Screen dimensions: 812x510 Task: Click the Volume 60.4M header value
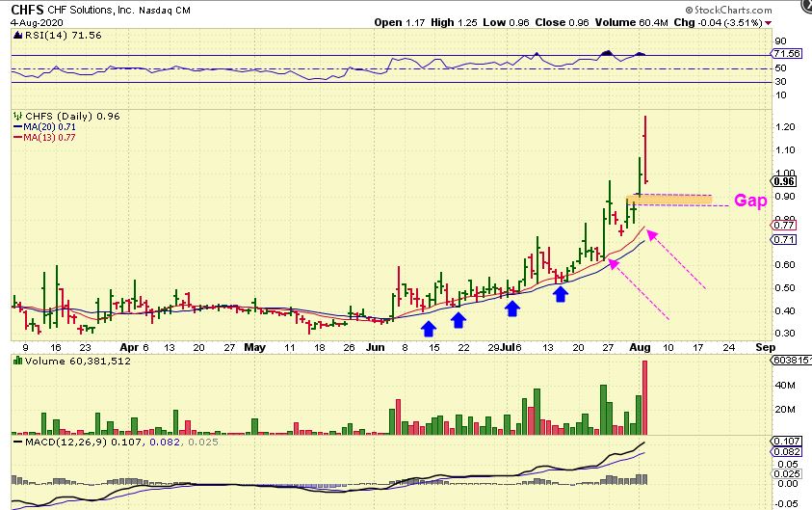pos(631,22)
